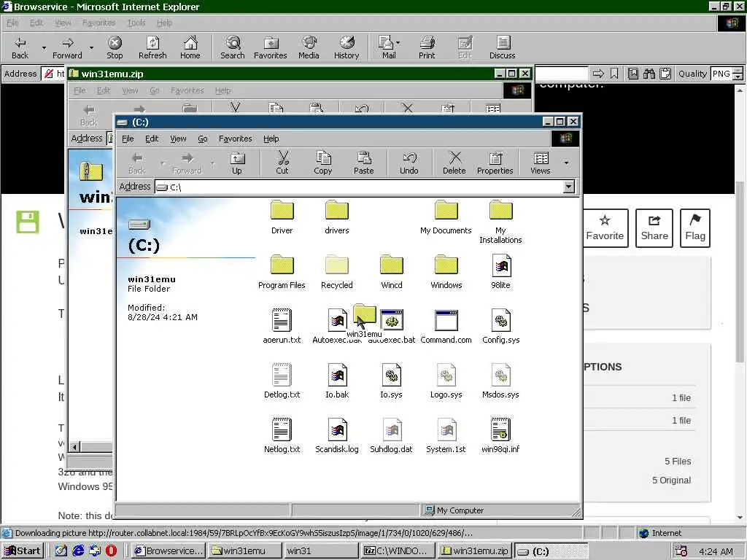Select the Detlog.txt file

[282, 381]
